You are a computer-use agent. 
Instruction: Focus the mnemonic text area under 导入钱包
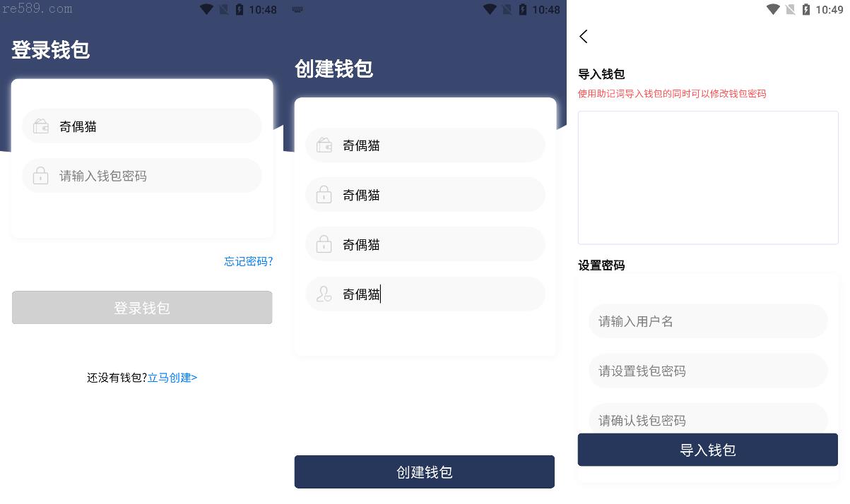coord(708,177)
